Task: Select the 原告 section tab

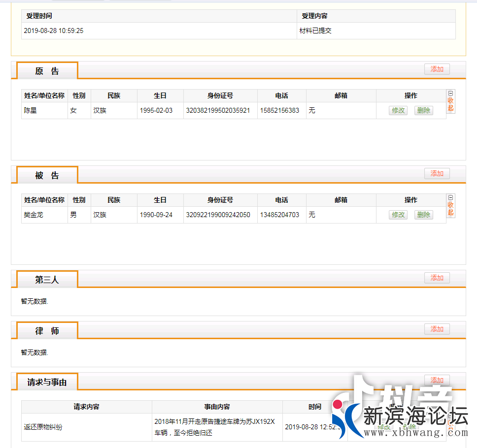Action: tap(47, 71)
